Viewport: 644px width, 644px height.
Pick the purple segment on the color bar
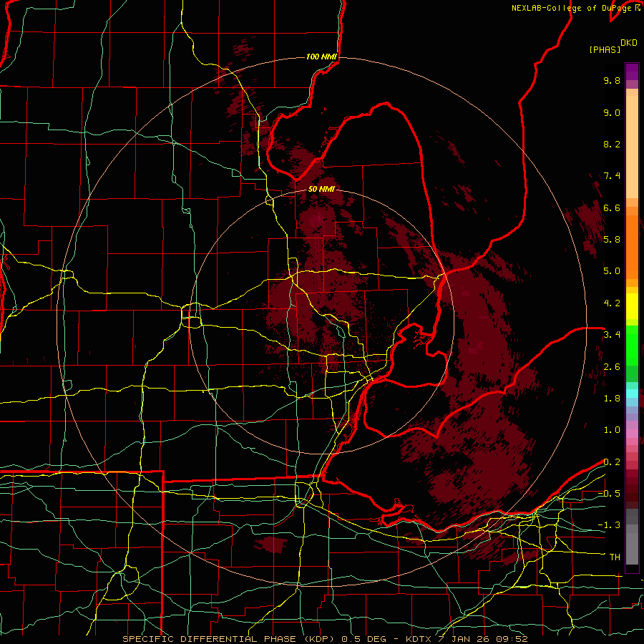[x=632, y=72]
